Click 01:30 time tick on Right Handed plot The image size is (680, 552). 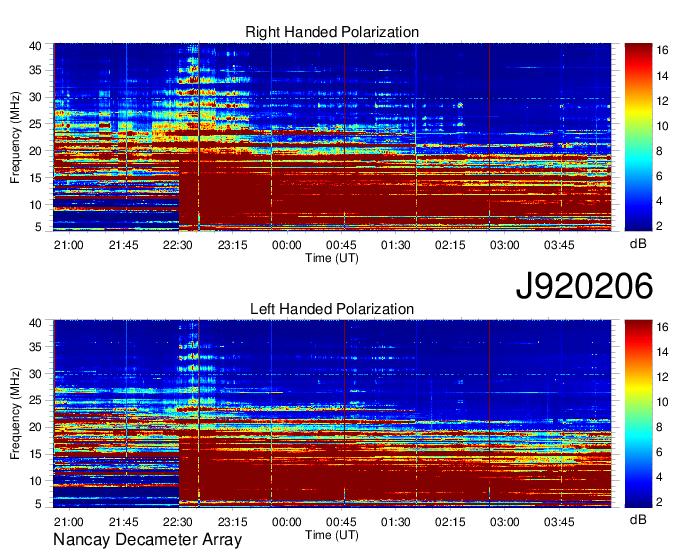[396, 245]
